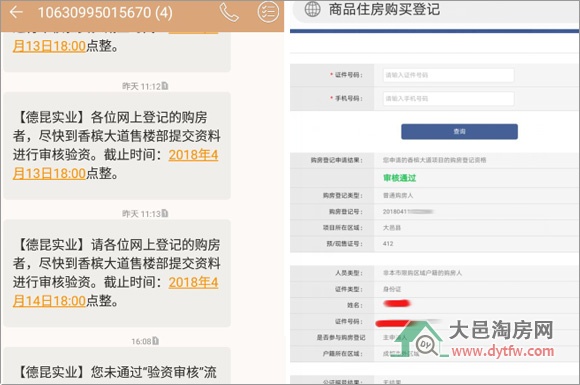Image resolution: width=580 pixels, height=385 pixels.
Task: Select the registration number starting 2018041
Action: point(408,212)
